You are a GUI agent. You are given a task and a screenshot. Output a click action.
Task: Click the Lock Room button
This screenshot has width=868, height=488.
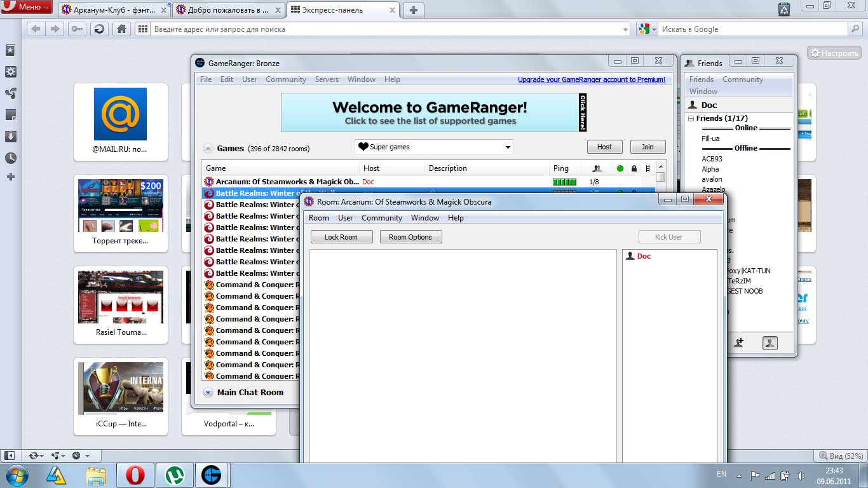[x=341, y=237]
